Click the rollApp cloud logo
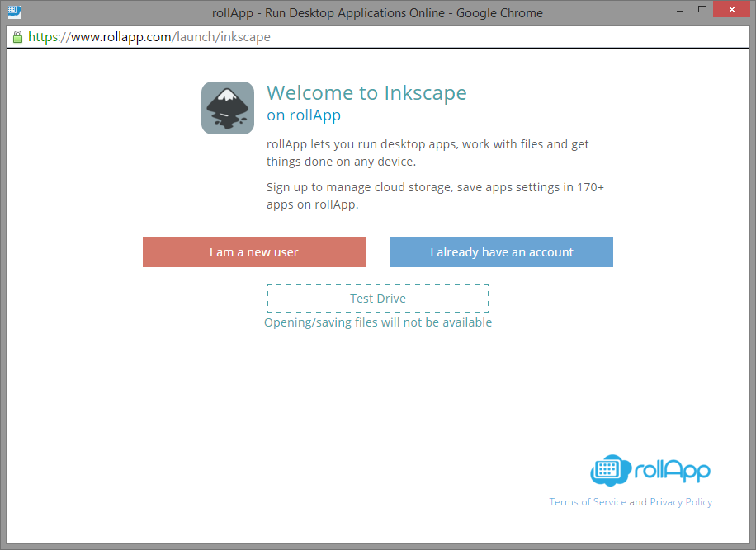 650,470
